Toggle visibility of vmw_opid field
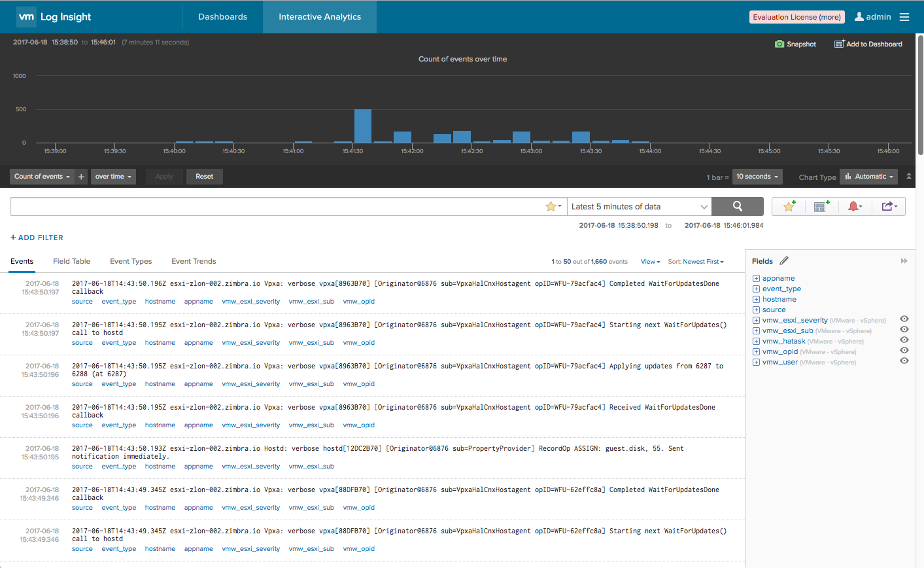 tap(904, 351)
